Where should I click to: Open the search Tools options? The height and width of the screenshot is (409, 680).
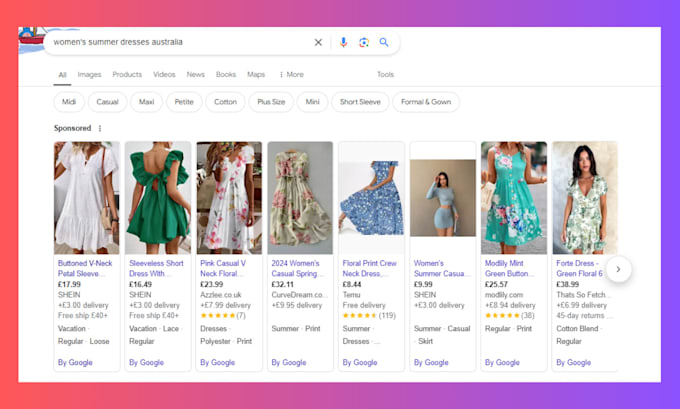point(385,75)
